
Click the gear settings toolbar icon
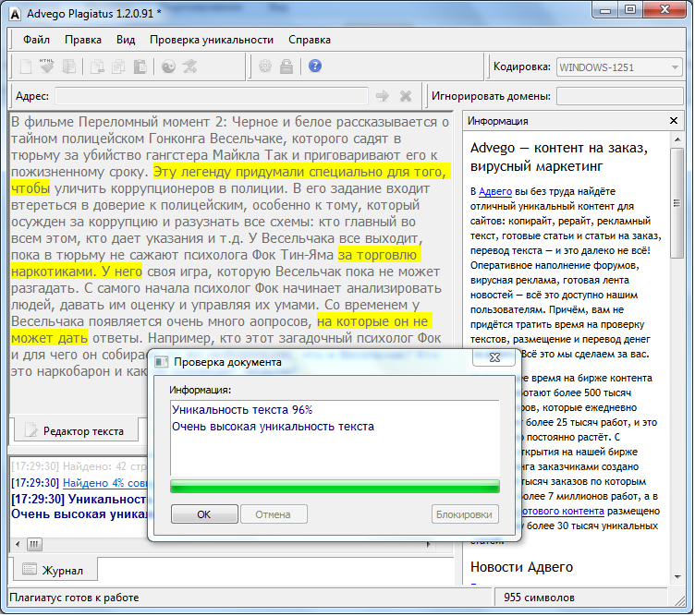265,66
